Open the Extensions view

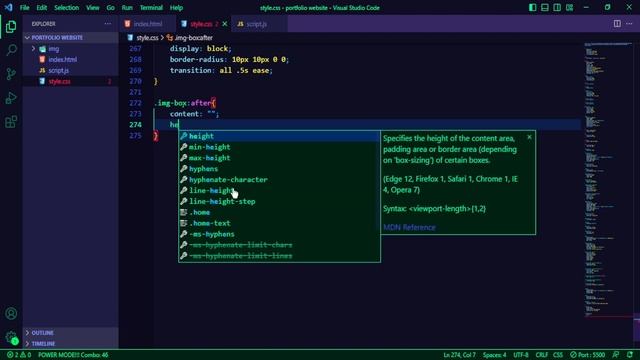(x=11, y=121)
